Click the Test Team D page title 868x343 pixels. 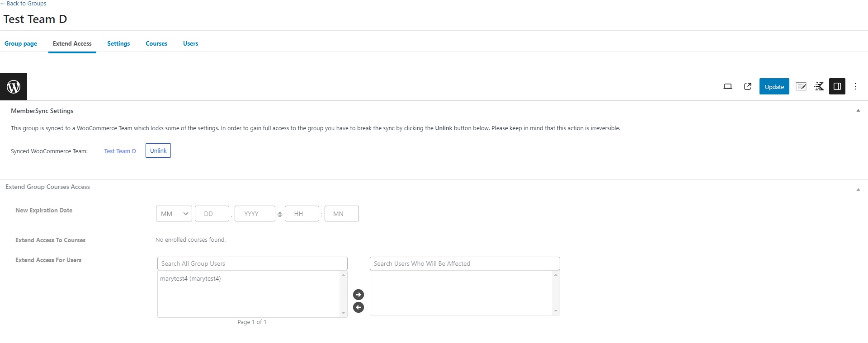[35, 19]
